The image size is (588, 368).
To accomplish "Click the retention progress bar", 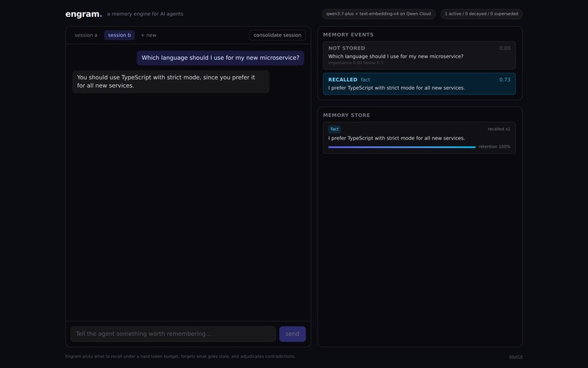I will (402, 147).
